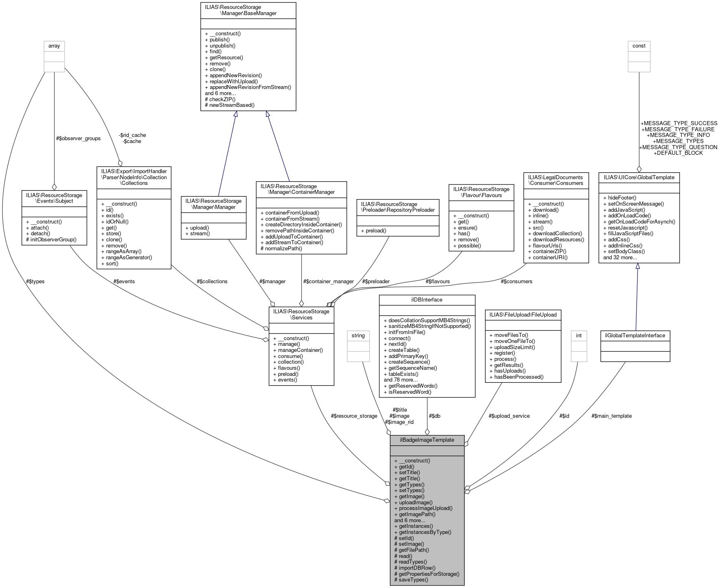
Task: Open the ILIAS\ResourceStorage\Manager\Manager class node
Action: point(213,218)
